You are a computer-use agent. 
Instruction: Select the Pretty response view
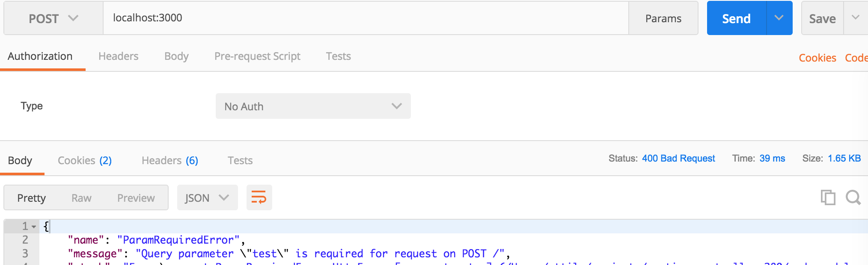[32, 197]
